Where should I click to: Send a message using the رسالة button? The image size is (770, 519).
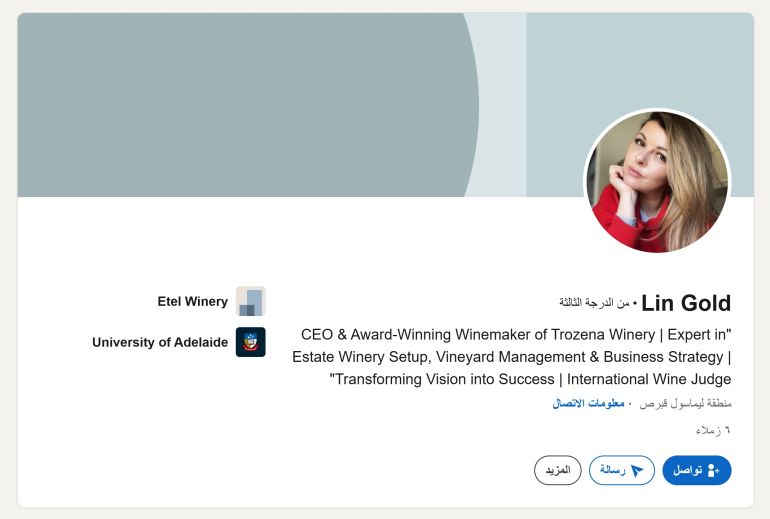point(622,470)
